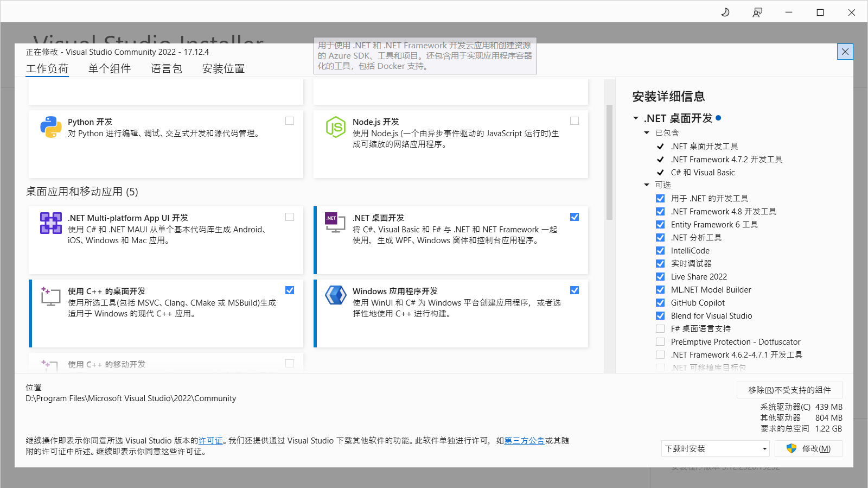Click the workloads list vertical scrollbar
The height and width of the screenshot is (488, 868).
pos(609,163)
